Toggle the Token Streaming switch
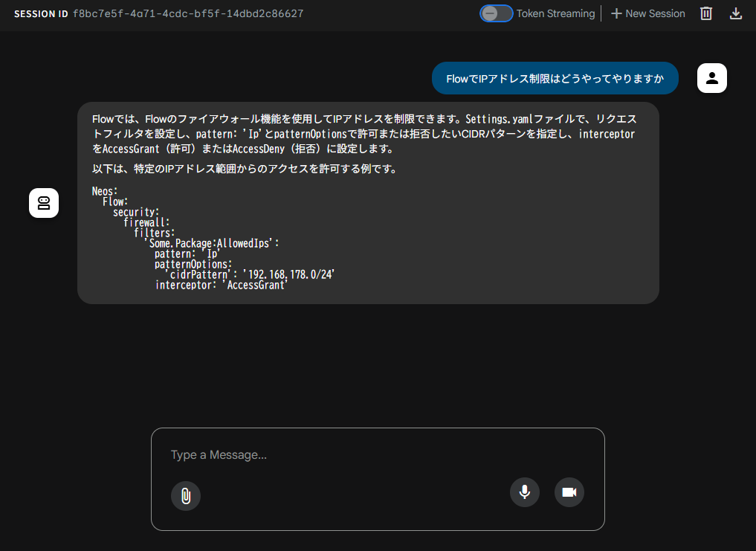The height and width of the screenshot is (551, 756). 496,13
